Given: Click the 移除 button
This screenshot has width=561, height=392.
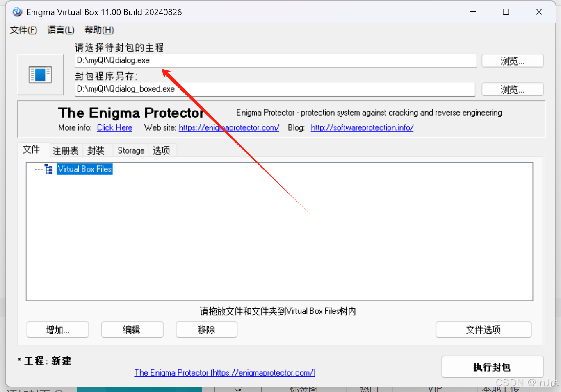Looking at the screenshot, I should click(207, 330).
